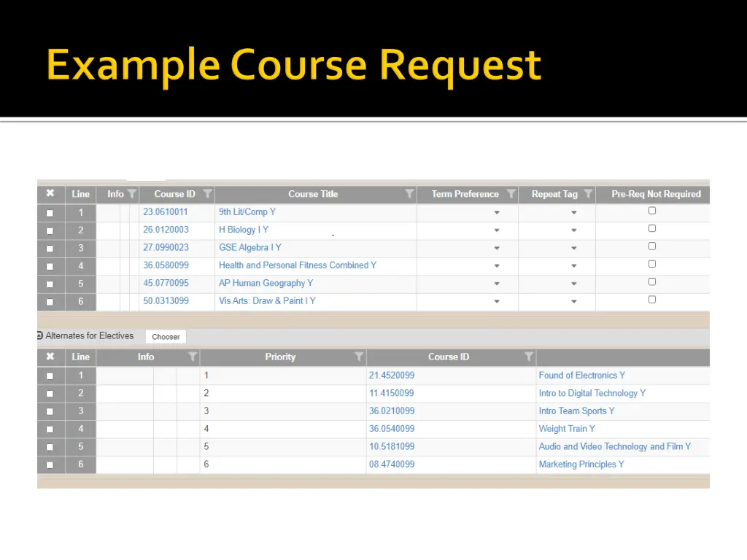The width and height of the screenshot is (747, 560).
Task: Open the Repeat Tag column filter
Action: pos(588,194)
